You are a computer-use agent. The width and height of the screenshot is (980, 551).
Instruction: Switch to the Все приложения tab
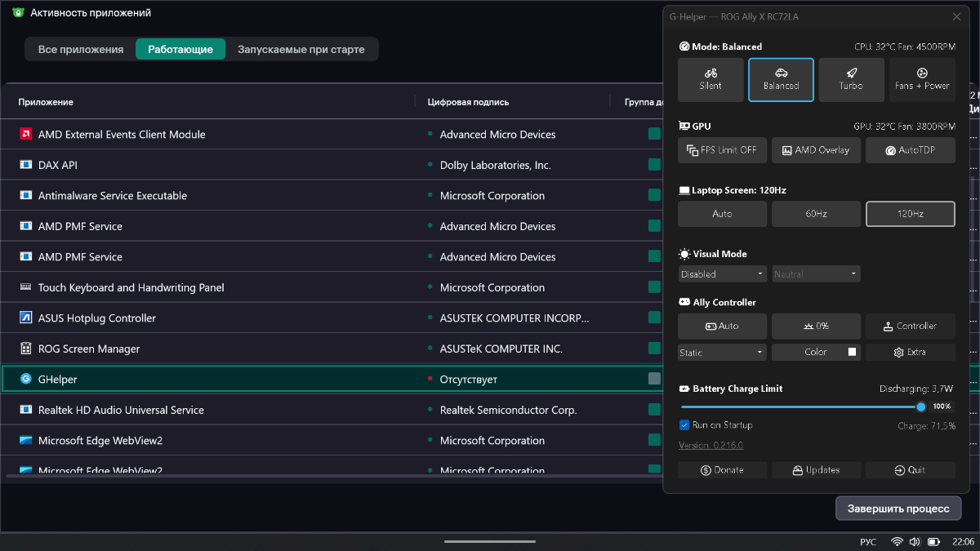click(x=81, y=50)
